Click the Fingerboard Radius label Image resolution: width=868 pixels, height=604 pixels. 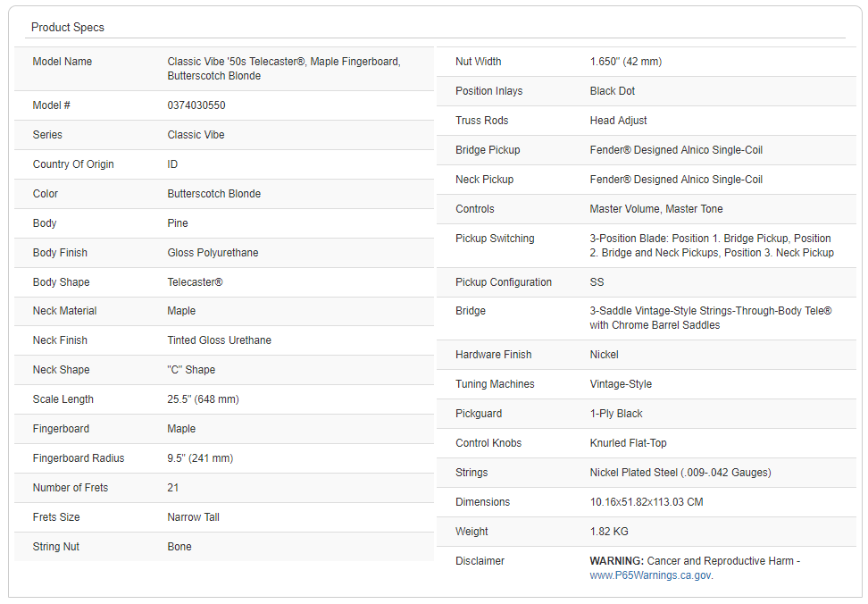[79, 457]
